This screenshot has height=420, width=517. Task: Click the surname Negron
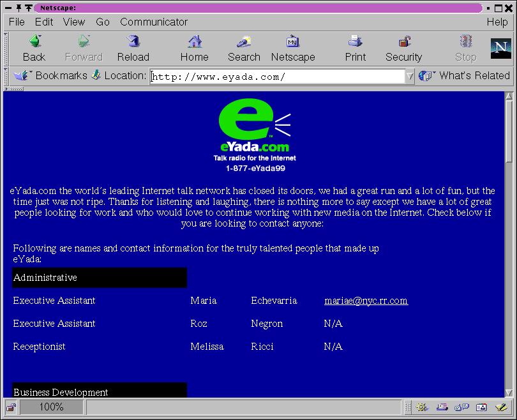click(x=267, y=324)
